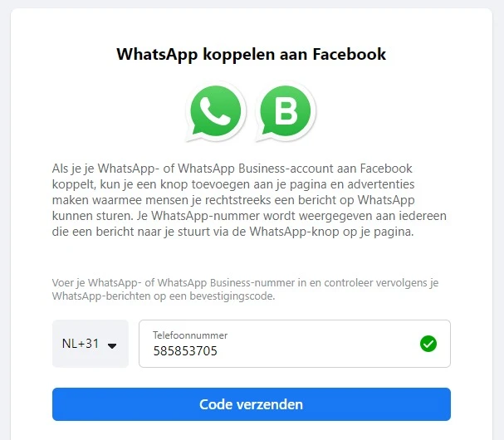Open the NL+31 country code dropdown

tap(91, 344)
